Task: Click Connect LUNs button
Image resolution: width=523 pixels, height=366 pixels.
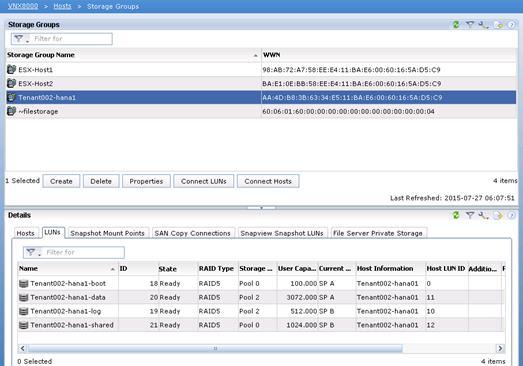Action: (x=204, y=181)
